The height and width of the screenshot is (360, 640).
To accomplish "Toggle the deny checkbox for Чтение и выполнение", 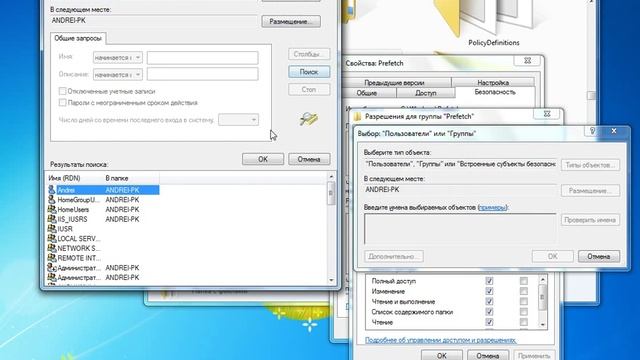I will coord(524,301).
